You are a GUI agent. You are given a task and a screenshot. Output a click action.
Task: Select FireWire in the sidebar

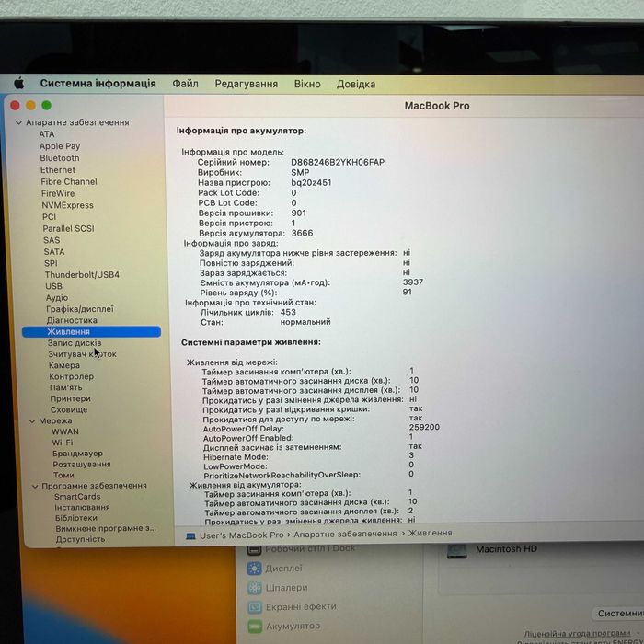coord(58,193)
